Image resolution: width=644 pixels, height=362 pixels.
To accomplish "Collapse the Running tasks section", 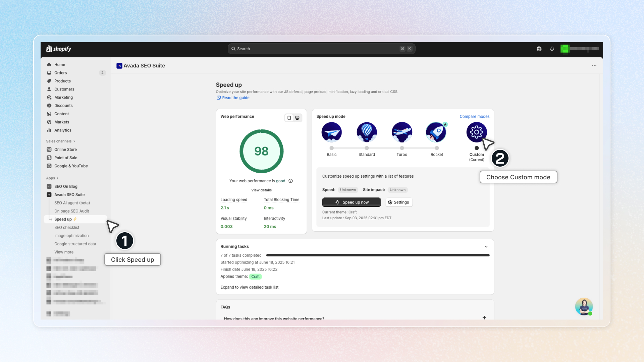I will coord(486,247).
